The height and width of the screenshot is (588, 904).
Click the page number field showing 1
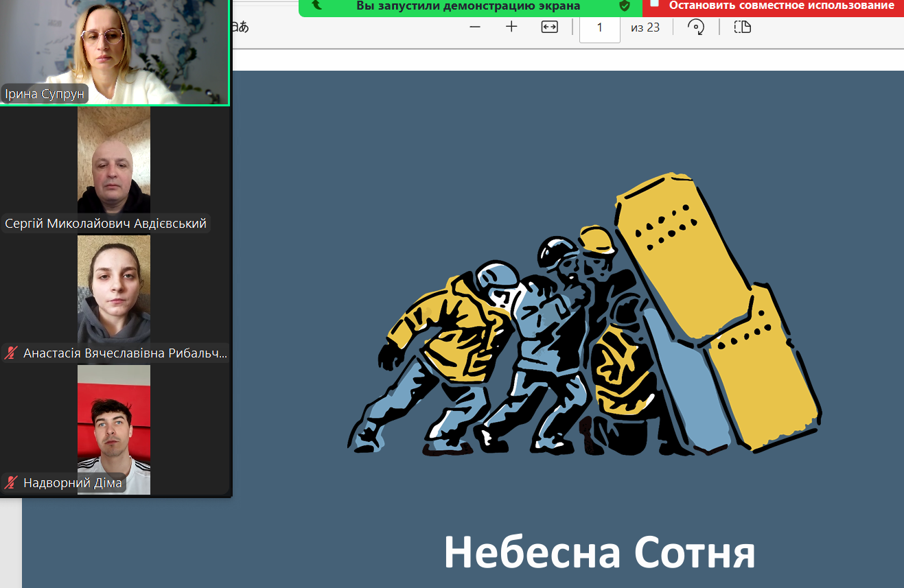point(599,27)
